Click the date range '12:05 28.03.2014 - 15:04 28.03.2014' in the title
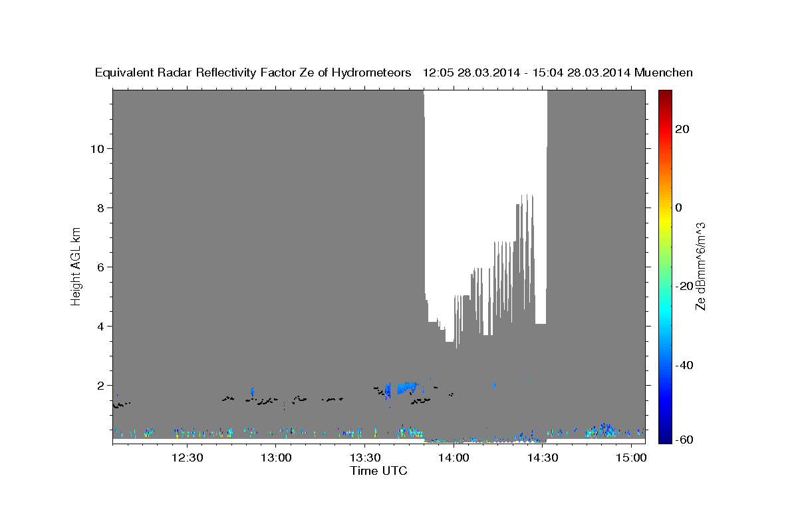Viewport: 798px width, 532px height. coord(526,72)
